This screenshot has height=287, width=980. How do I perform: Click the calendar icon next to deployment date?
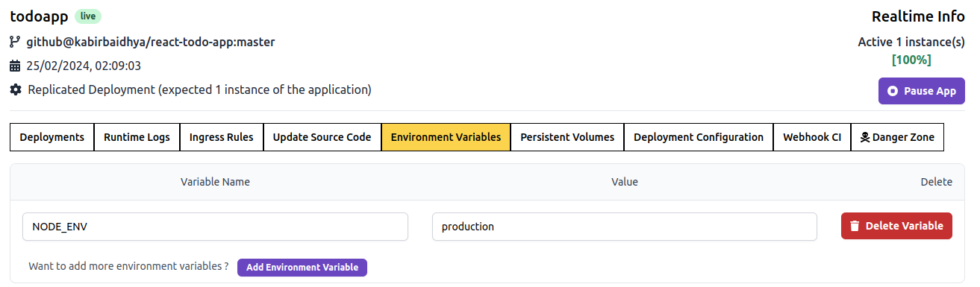click(15, 66)
